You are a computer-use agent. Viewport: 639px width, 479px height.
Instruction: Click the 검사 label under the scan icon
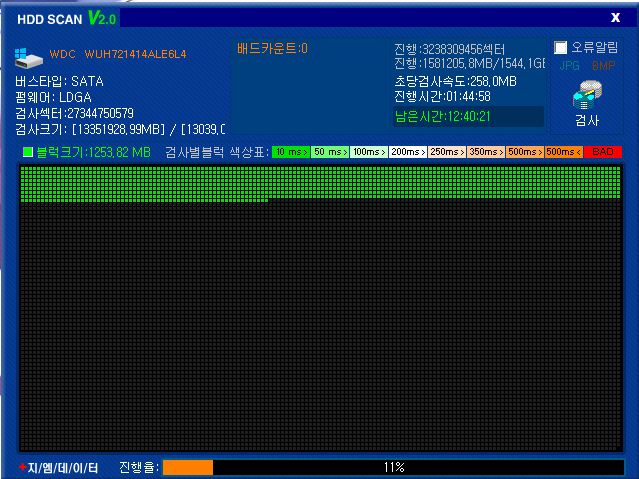[x=587, y=120]
